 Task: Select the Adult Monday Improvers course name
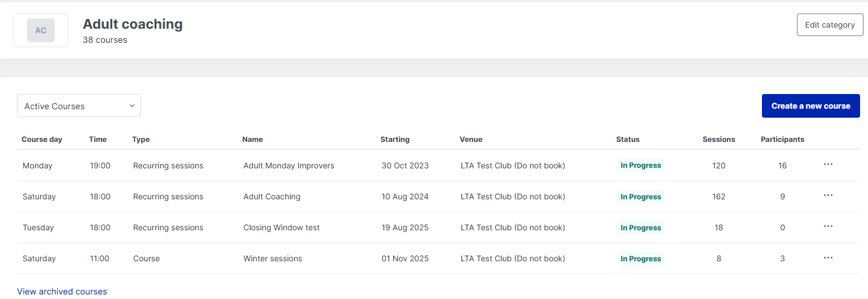(x=289, y=166)
